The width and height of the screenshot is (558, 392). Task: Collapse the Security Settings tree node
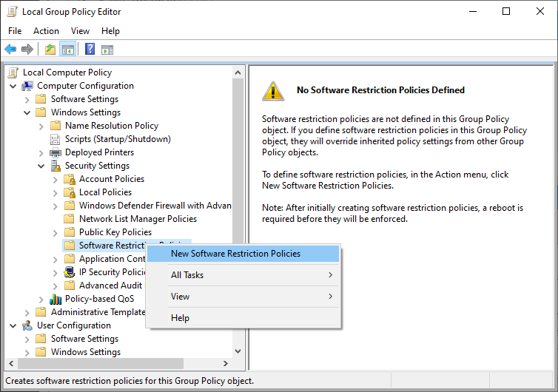point(41,166)
